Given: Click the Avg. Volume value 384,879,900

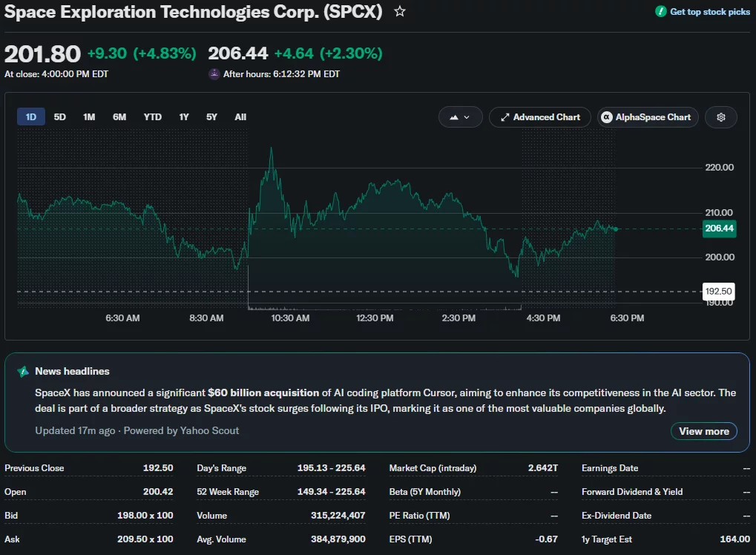Looking at the screenshot, I should pyautogui.click(x=338, y=539).
